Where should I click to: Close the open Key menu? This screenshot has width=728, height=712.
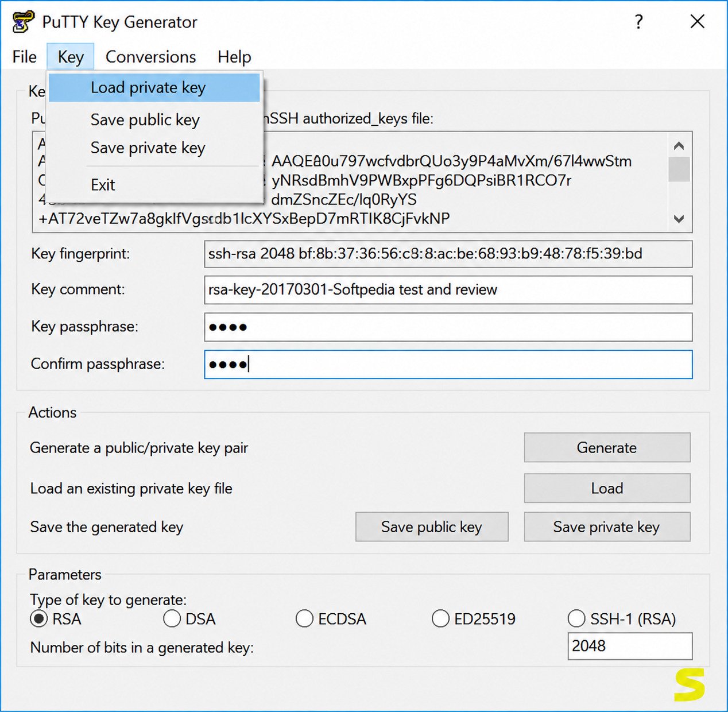(71, 57)
